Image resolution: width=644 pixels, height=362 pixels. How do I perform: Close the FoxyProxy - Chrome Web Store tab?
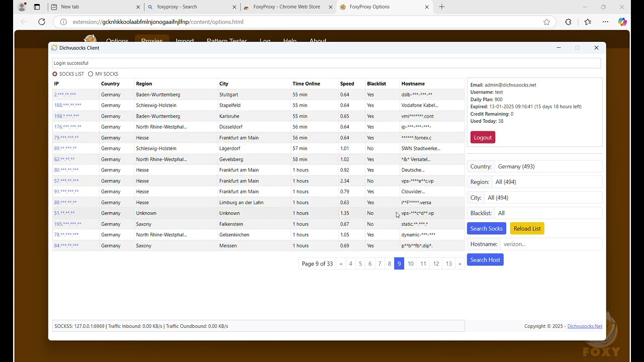point(331,7)
